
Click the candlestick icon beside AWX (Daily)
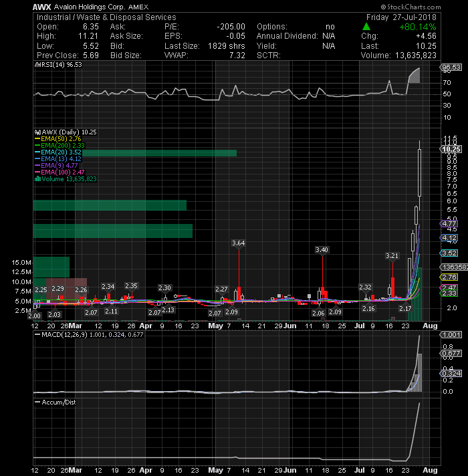click(x=37, y=132)
